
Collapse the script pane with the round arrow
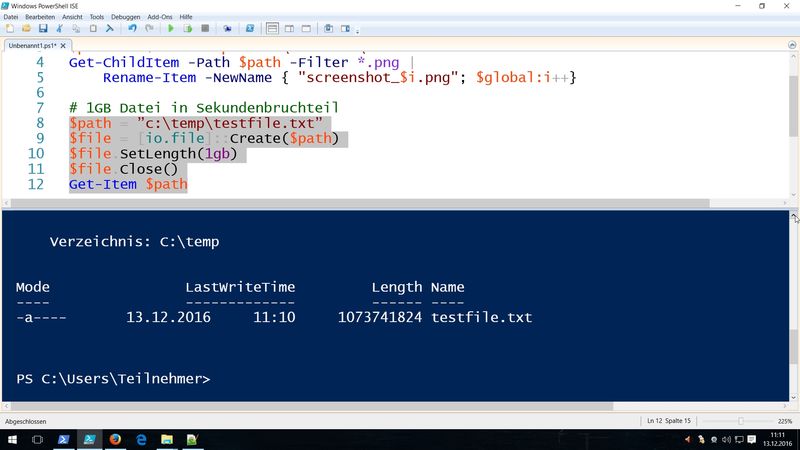click(792, 45)
